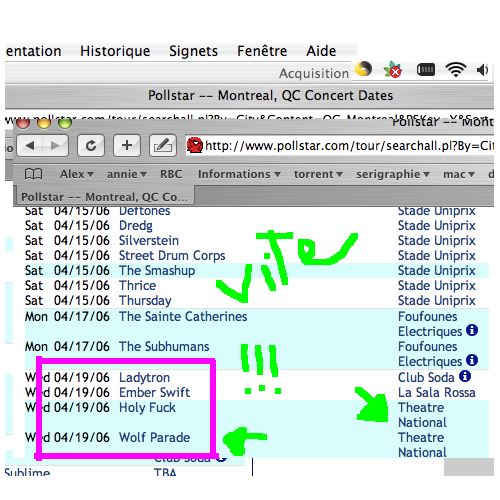Open the Signets menu

[193, 51]
